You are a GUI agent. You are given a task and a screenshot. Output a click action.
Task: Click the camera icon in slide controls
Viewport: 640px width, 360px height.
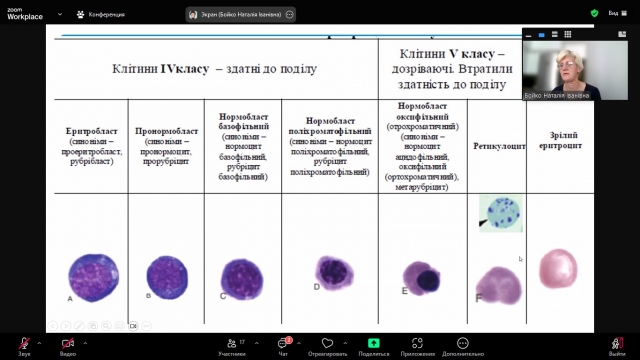pyautogui.click(x=133, y=326)
